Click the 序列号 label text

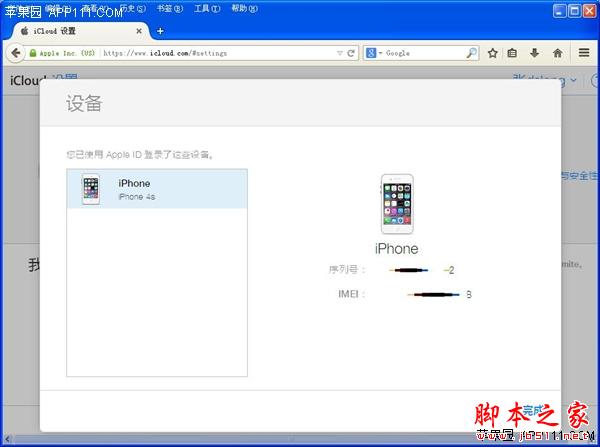346,270
